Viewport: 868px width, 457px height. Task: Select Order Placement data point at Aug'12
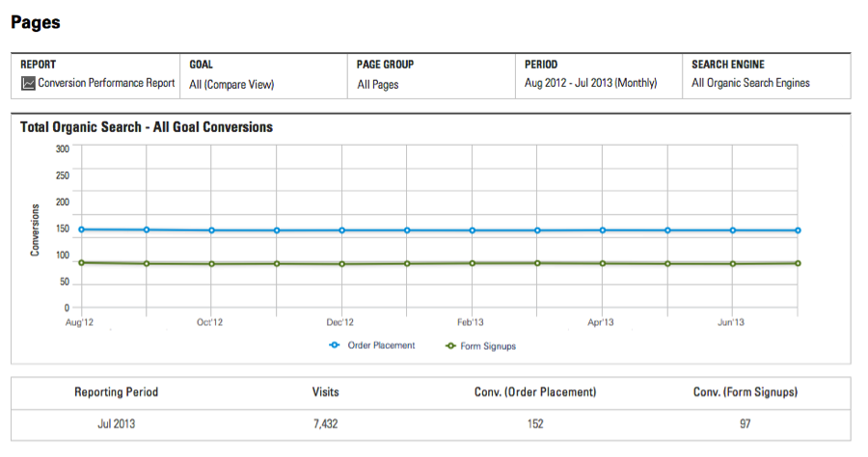point(81,229)
